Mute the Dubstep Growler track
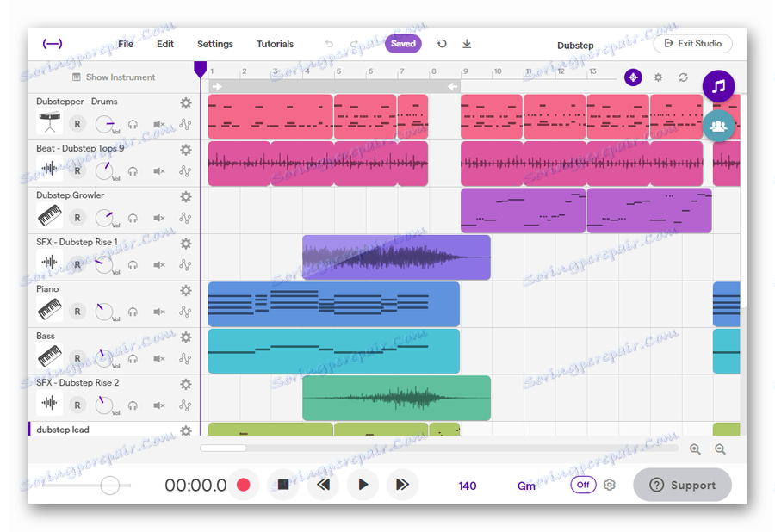The image size is (775, 532). pos(158,218)
